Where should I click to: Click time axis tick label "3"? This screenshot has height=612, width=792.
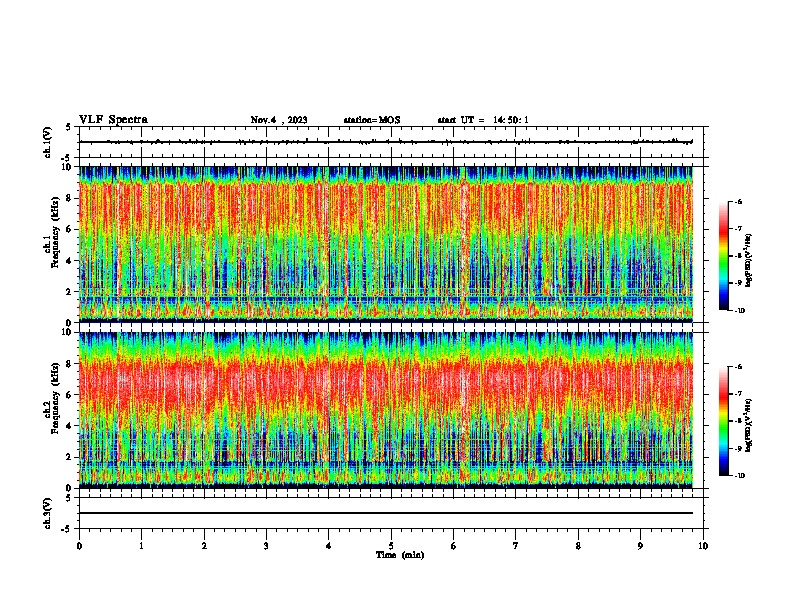tap(266, 546)
